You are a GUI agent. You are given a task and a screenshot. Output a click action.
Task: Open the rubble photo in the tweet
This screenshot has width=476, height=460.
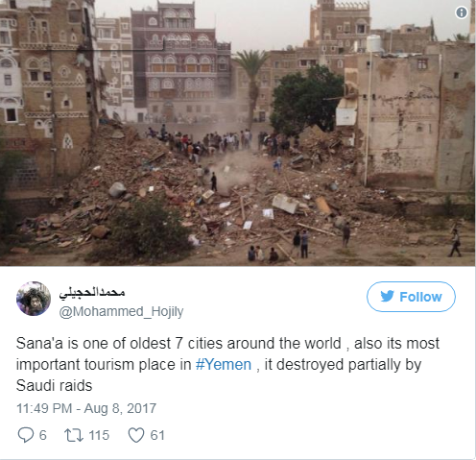pyautogui.click(x=238, y=133)
